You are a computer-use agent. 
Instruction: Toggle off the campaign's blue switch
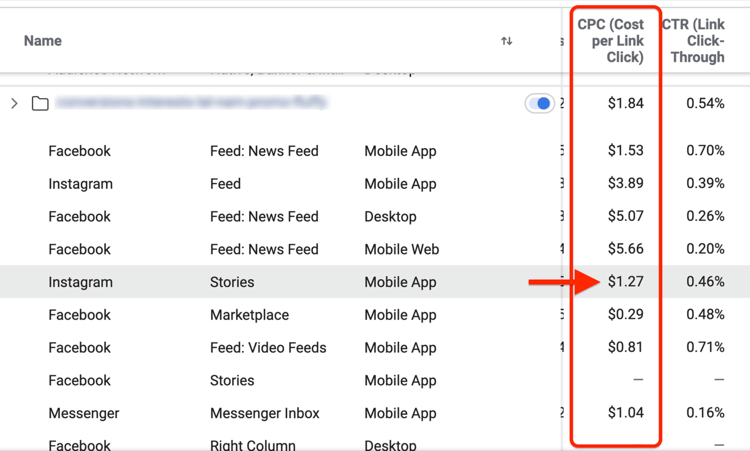(539, 103)
